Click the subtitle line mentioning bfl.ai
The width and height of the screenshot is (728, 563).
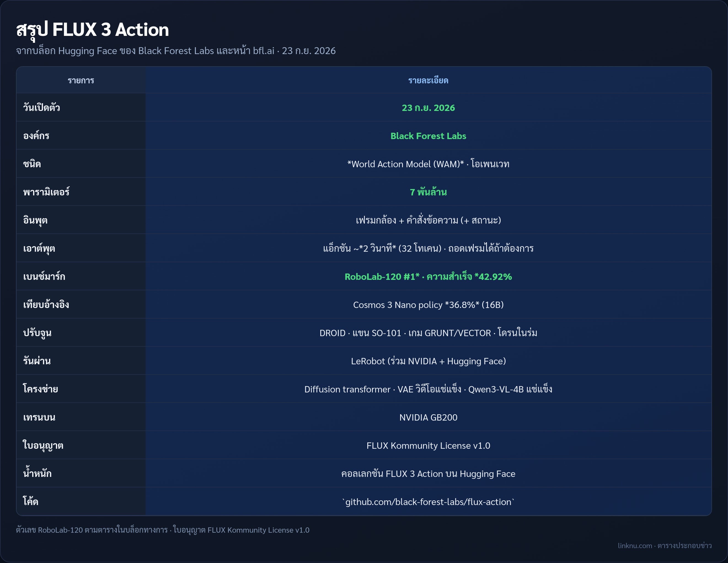tap(176, 51)
